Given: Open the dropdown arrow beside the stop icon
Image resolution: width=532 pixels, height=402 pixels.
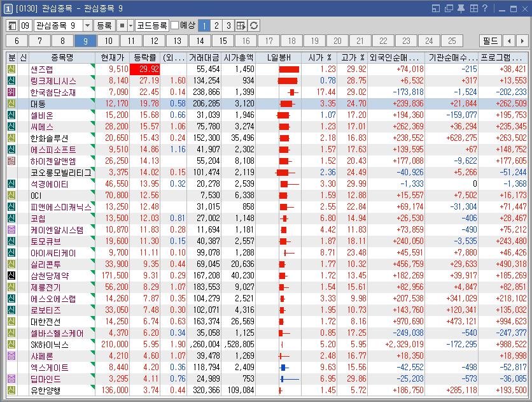Looking at the screenshot, I should pyautogui.click(x=130, y=26).
